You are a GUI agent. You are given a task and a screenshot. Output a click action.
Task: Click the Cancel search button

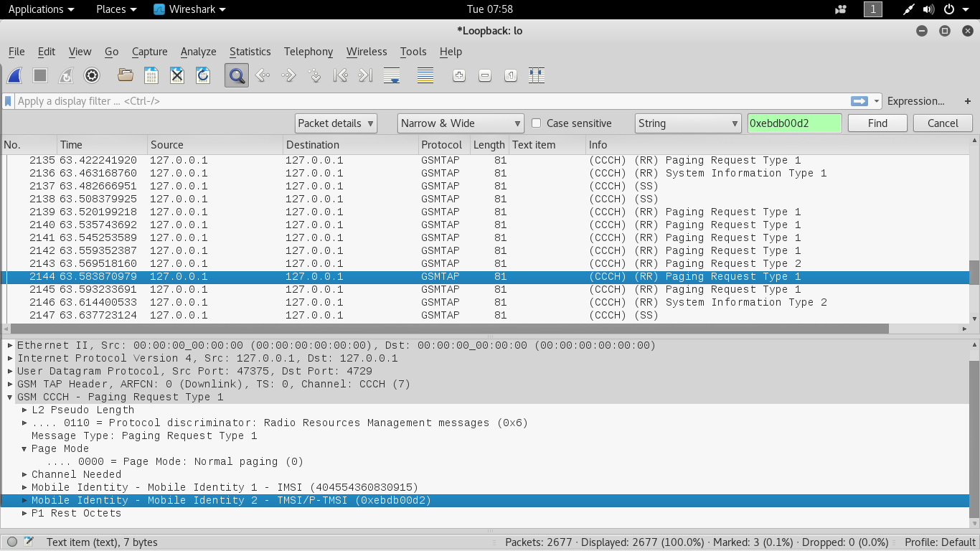pyautogui.click(x=943, y=123)
